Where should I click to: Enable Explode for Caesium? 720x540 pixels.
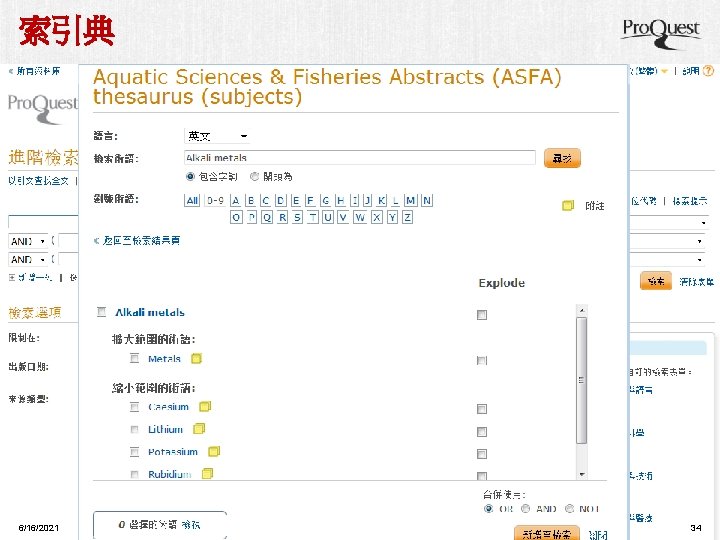point(482,409)
